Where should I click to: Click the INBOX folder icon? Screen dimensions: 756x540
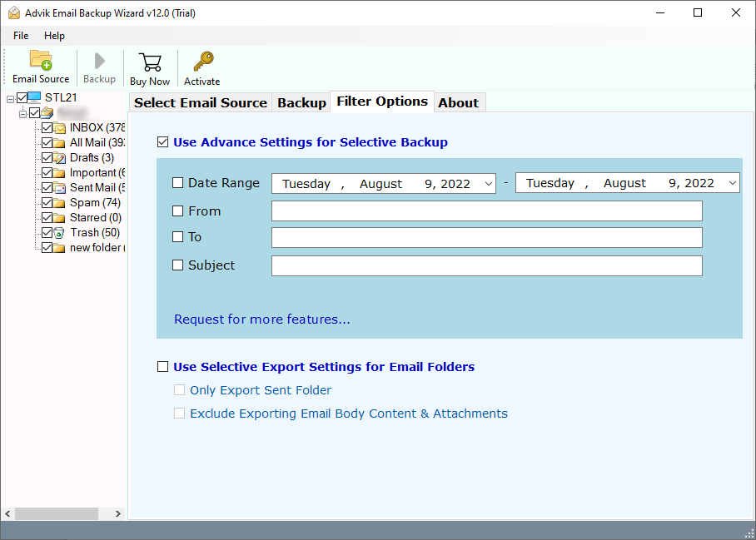point(58,127)
